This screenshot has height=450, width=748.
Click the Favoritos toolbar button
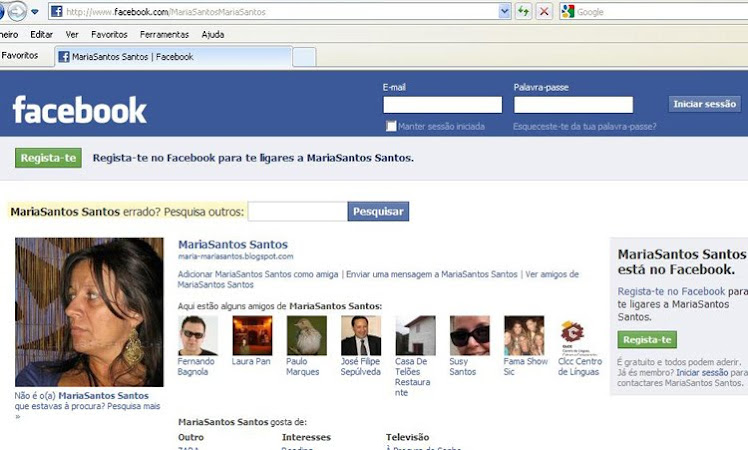click(20, 55)
